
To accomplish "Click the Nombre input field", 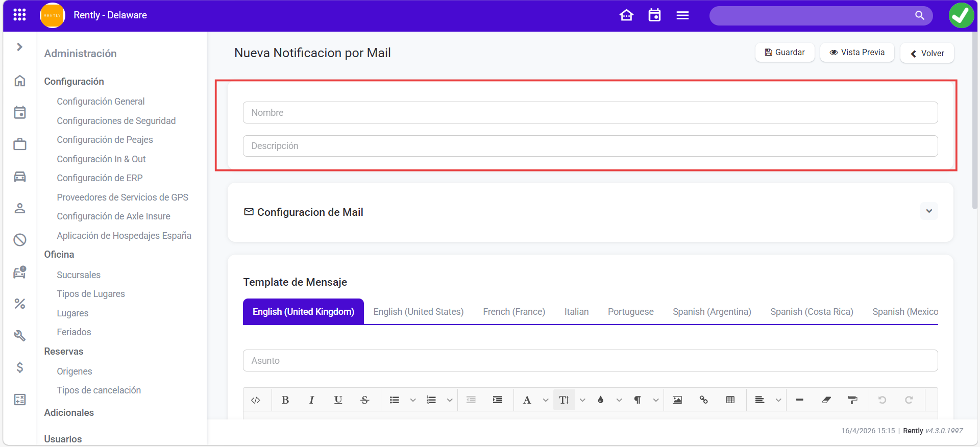I will tap(590, 113).
